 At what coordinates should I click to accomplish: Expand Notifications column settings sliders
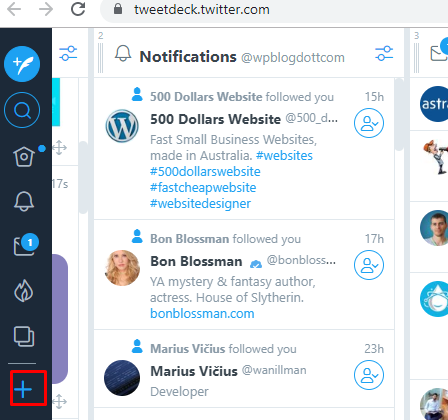[384, 54]
